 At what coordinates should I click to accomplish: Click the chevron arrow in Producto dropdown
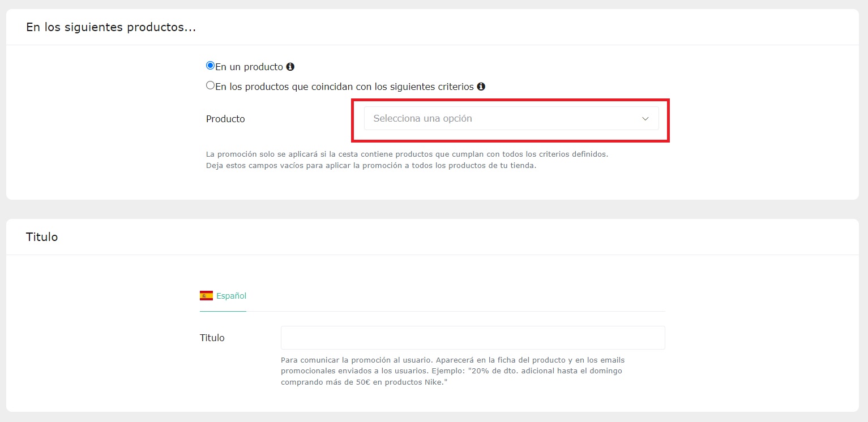click(645, 119)
